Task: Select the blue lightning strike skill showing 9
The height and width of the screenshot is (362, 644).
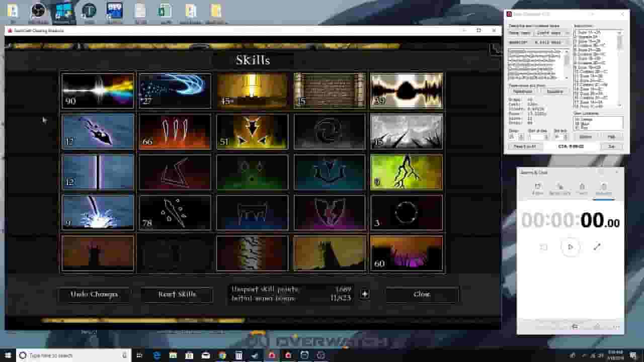Action: [x=98, y=213]
